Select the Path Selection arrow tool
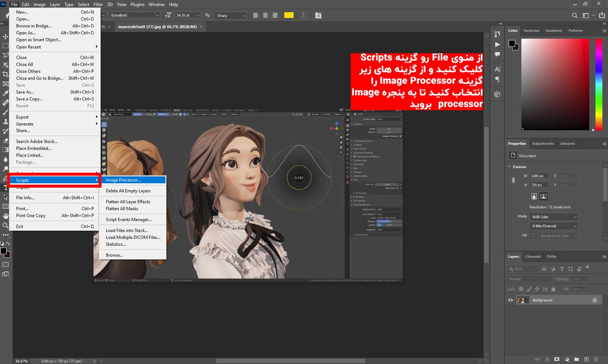Viewport: 608px width, 364px height. point(5,197)
